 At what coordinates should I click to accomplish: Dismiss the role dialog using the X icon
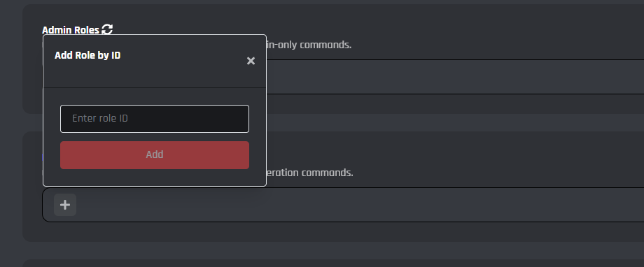pyautogui.click(x=251, y=61)
